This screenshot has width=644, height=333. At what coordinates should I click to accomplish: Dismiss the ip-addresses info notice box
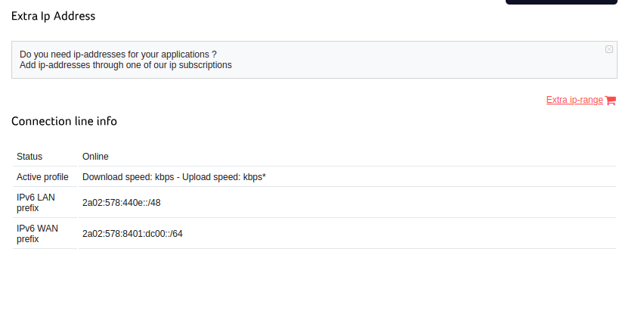[609, 49]
